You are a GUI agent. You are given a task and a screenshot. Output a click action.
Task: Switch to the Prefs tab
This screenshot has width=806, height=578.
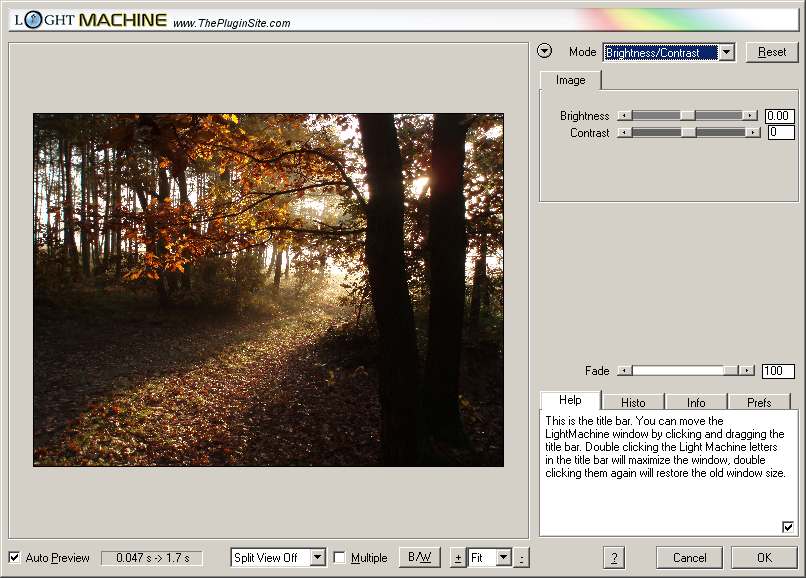(x=759, y=402)
